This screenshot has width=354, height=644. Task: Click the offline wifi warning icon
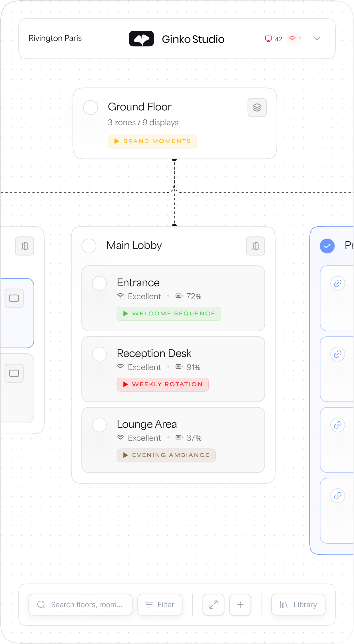292,39
